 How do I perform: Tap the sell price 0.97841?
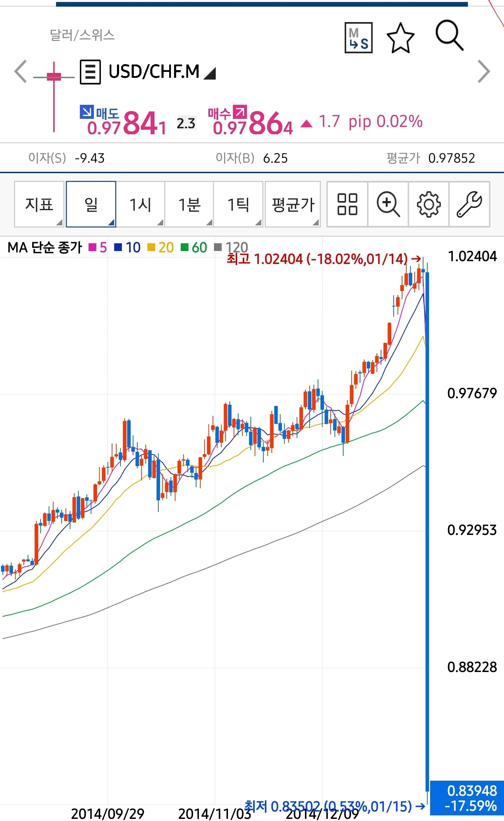[127, 123]
